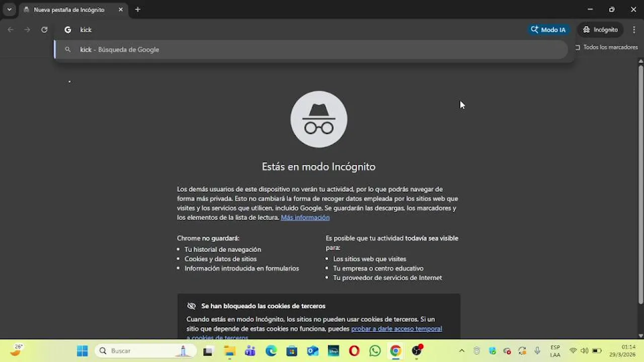The image size is (644, 362).
Task: Click probar a darle acceso temporal link
Action: (396, 329)
